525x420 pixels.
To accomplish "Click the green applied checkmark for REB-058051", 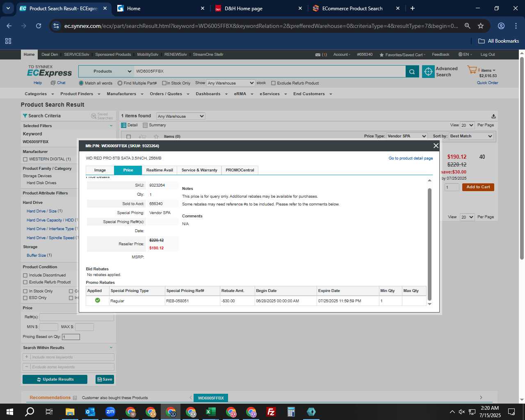I will pos(98,301).
